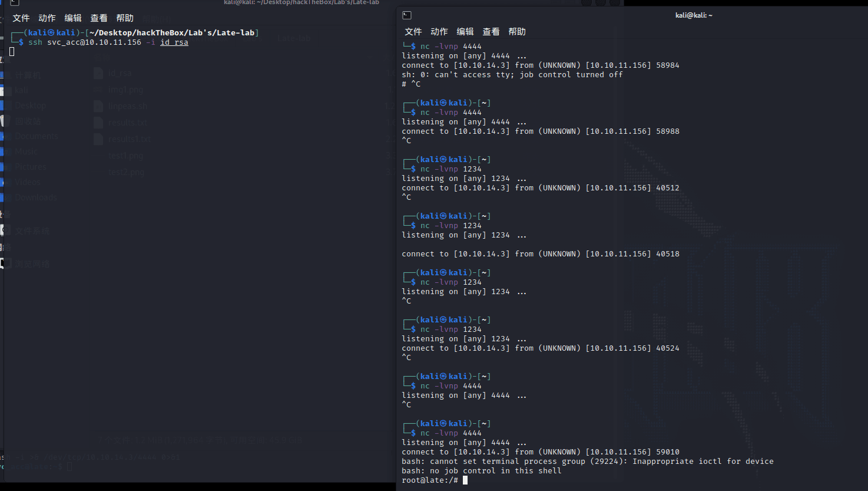
Task: Open 查看 menu in the netcat terminal
Action: pyautogui.click(x=491, y=32)
